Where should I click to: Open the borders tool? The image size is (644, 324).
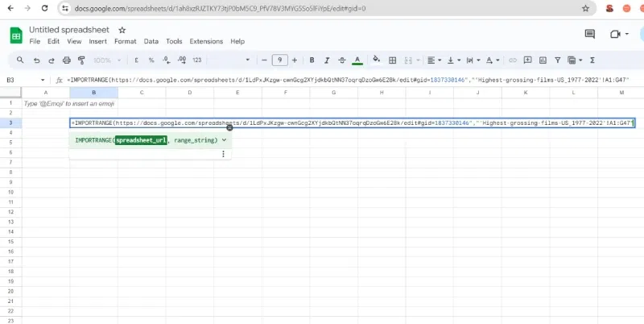(x=392, y=60)
